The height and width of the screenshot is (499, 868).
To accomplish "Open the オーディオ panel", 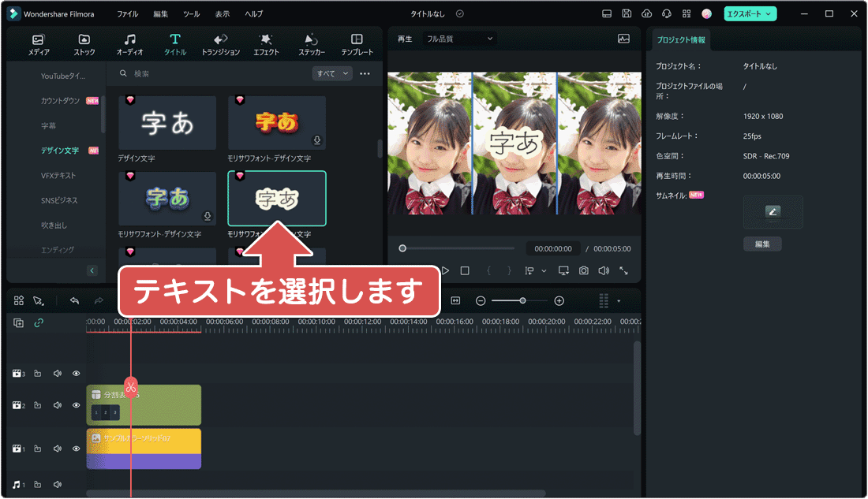I will click(x=129, y=43).
